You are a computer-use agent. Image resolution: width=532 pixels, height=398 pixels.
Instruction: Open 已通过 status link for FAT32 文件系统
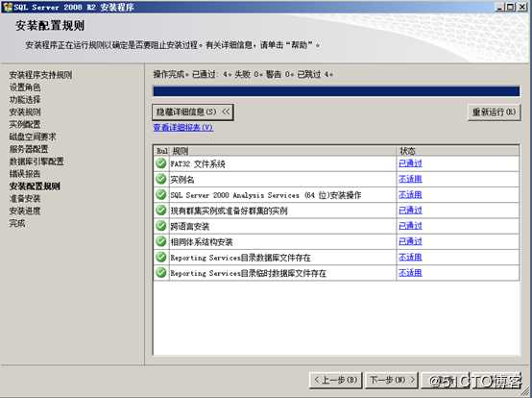(410, 163)
